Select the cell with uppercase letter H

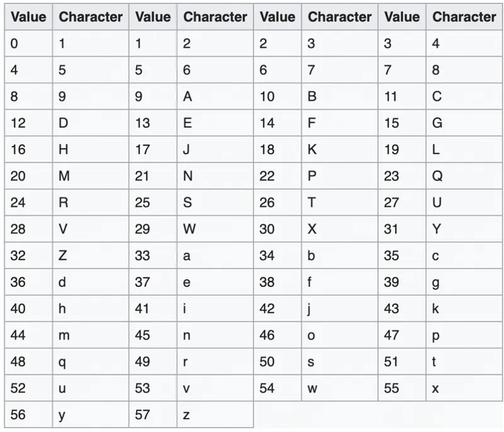point(91,149)
